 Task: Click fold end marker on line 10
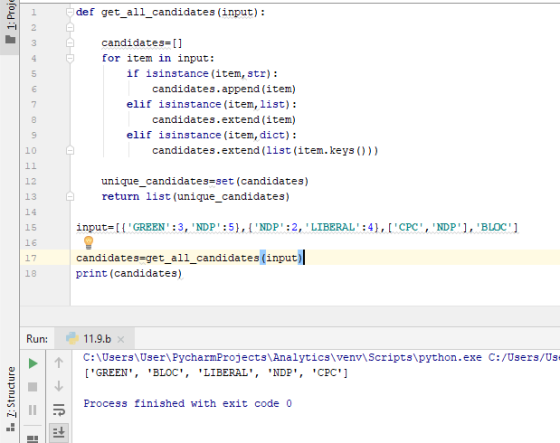(70, 150)
